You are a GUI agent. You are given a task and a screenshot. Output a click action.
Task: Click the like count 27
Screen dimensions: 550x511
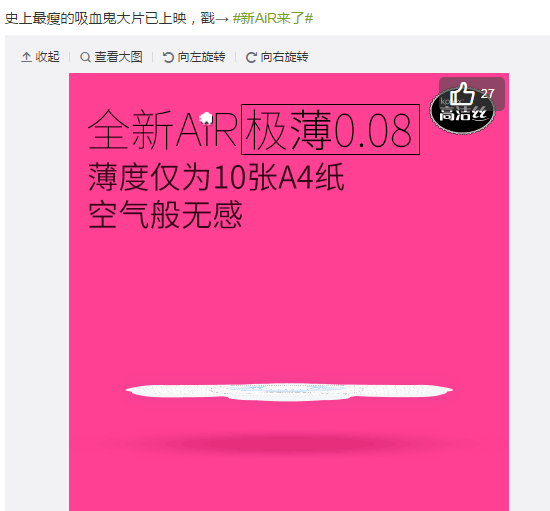(x=488, y=94)
